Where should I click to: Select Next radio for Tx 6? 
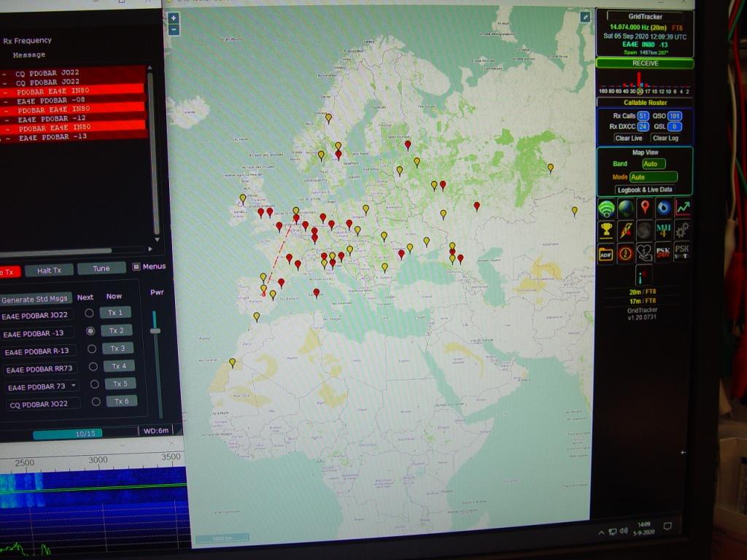[x=96, y=402]
